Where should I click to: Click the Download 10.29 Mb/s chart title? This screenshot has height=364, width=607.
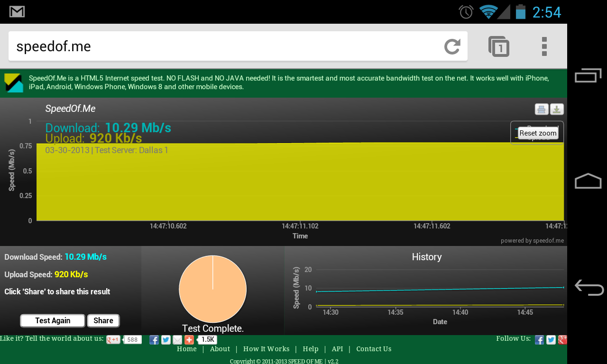(x=108, y=128)
